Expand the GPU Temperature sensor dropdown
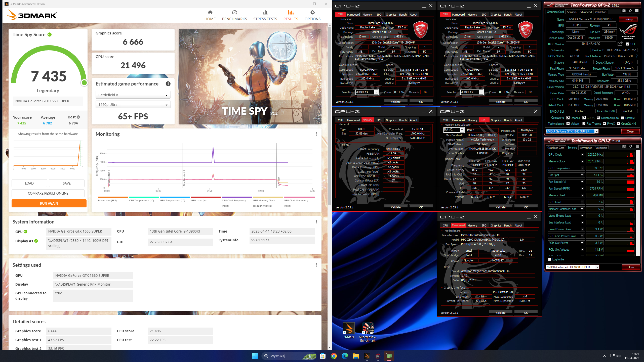 click(582, 168)
